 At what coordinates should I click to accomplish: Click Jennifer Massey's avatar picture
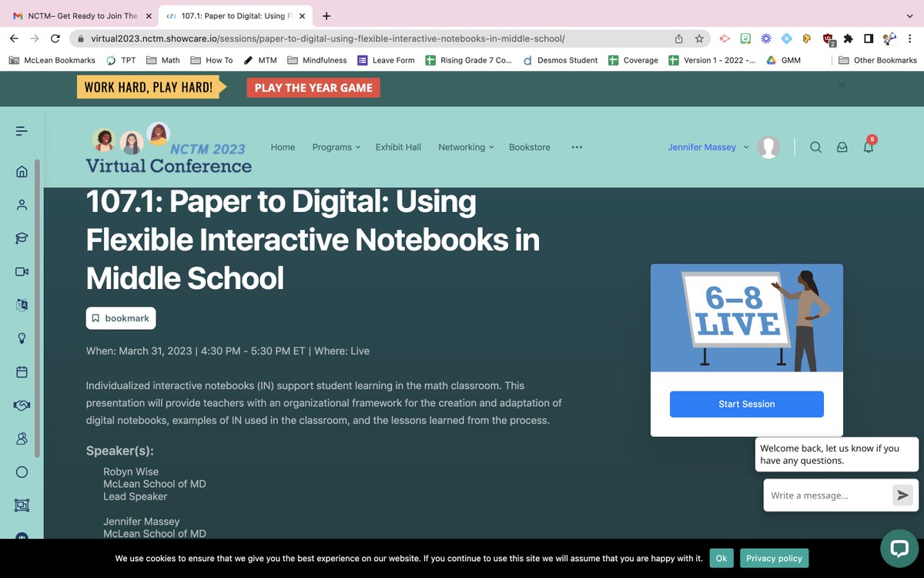click(768, 147)
